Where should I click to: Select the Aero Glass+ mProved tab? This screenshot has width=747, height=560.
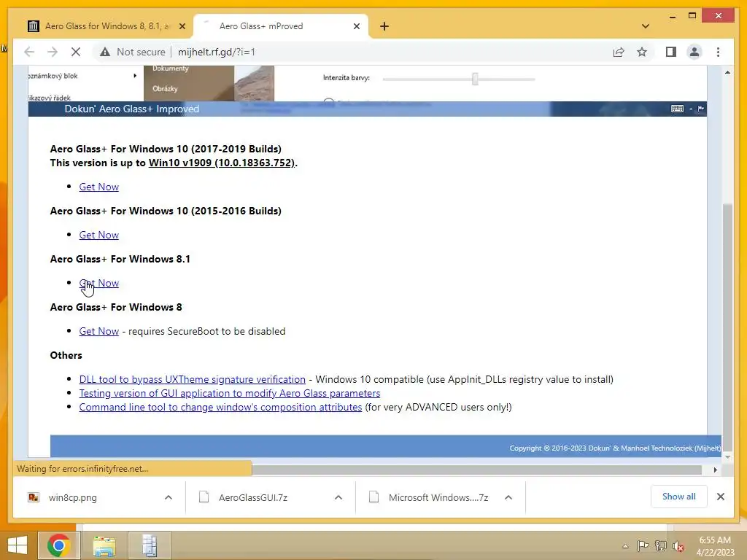[280, 26]
